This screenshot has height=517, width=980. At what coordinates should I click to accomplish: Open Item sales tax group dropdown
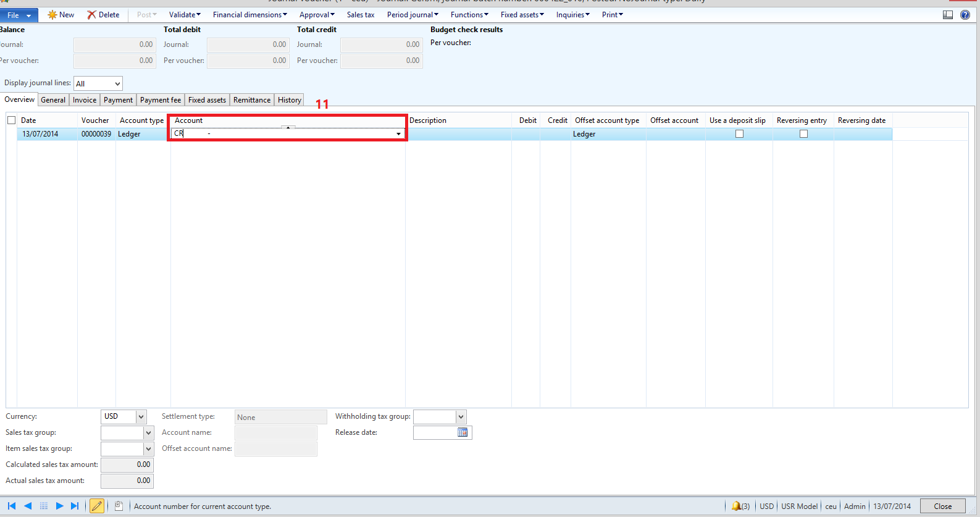click(x=148, y=449)
